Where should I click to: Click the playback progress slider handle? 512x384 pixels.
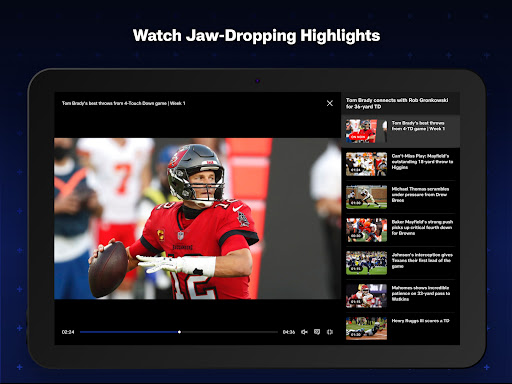click(179, 332)
